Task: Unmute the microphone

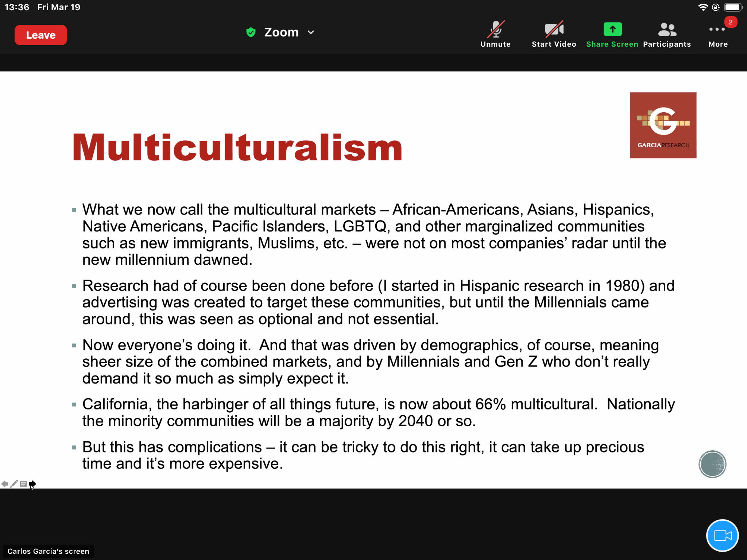Action: (495, 34)
